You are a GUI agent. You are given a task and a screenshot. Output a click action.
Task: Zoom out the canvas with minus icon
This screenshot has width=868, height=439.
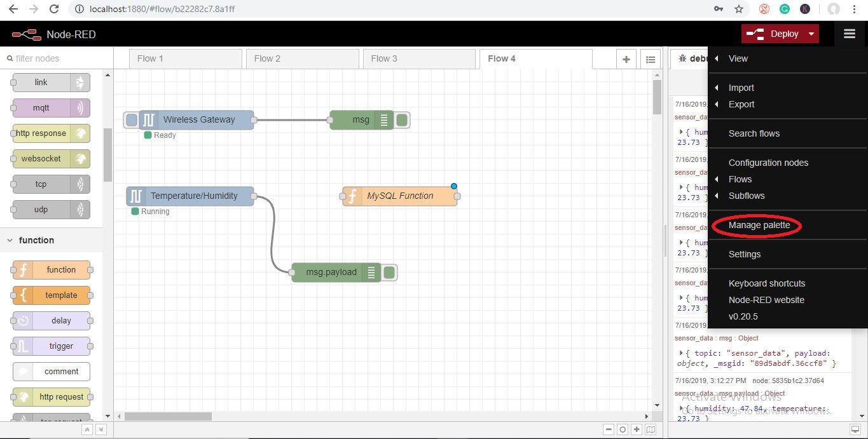[609, 429]
